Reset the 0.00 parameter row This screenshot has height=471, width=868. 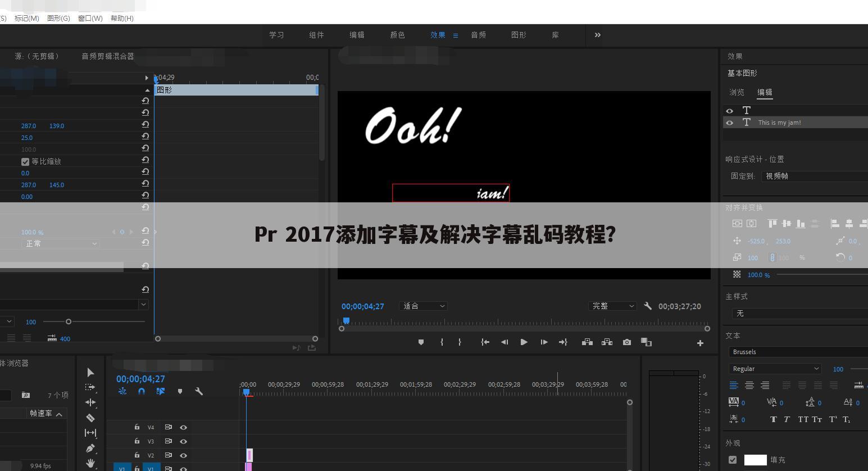(x=145, y=196)
